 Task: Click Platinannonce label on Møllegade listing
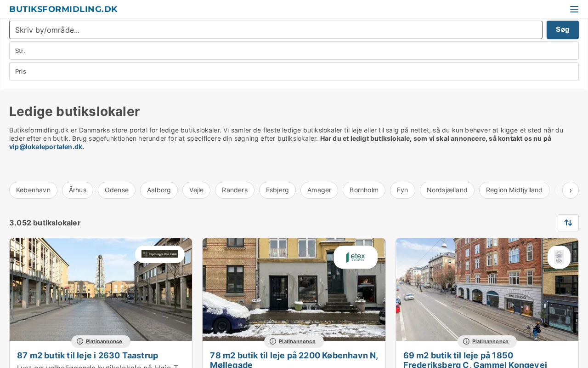[x=297, y=341]
